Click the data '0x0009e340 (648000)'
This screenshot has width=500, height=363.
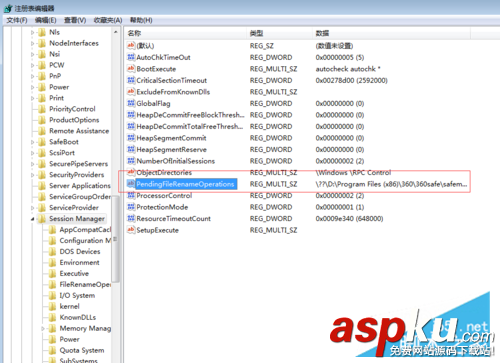click(x=349, y=219)
